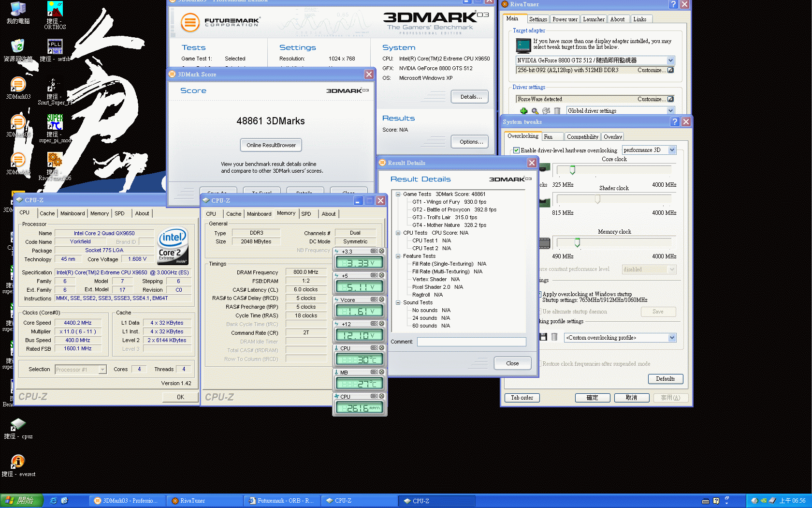This screenshot has height=508, width=812.
Task: Click the Core clock slider handle
Action: pos(572,170)
